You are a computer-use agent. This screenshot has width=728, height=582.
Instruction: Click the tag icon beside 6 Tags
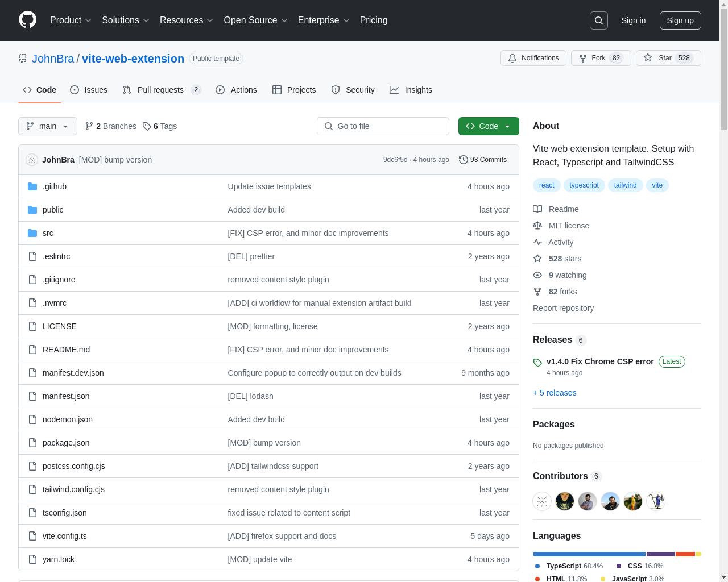coord(147,126)
